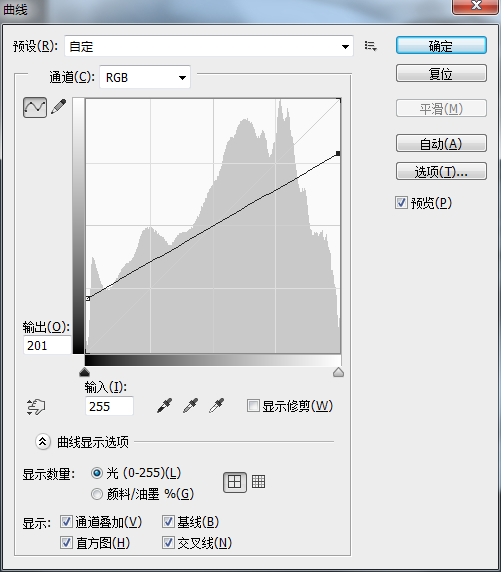Click the white point slider triangle
The width and height of the screenshot is (501, 572).
(x=338, y=372)
